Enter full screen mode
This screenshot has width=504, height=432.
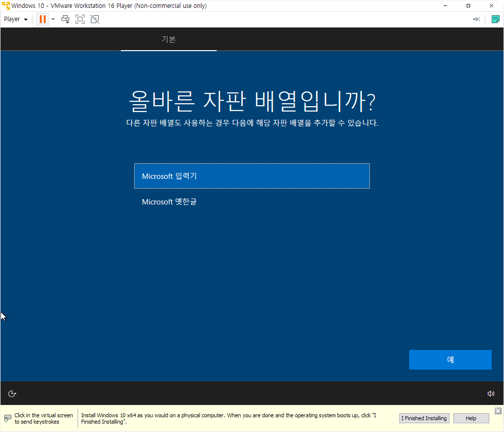click(x=80, y=19)
